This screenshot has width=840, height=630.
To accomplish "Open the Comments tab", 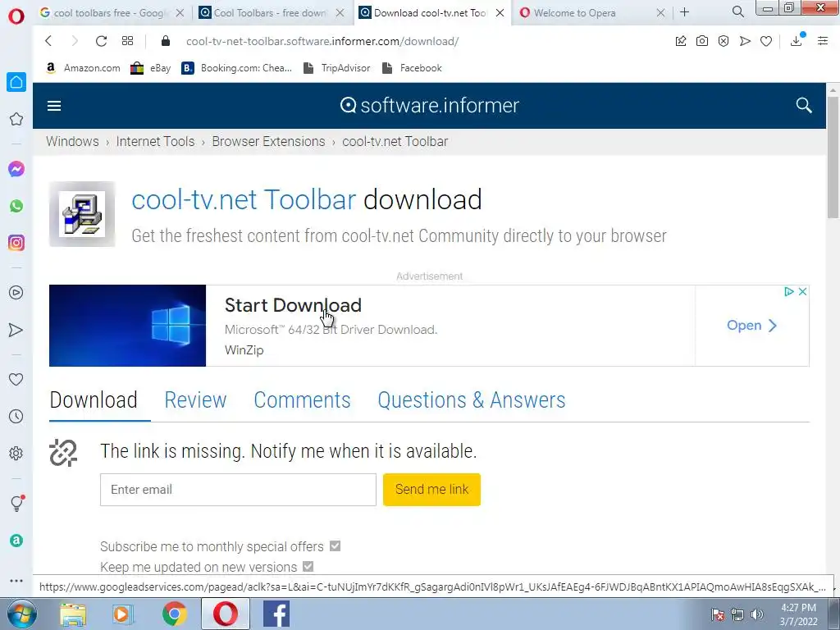I will pos(302,400).
